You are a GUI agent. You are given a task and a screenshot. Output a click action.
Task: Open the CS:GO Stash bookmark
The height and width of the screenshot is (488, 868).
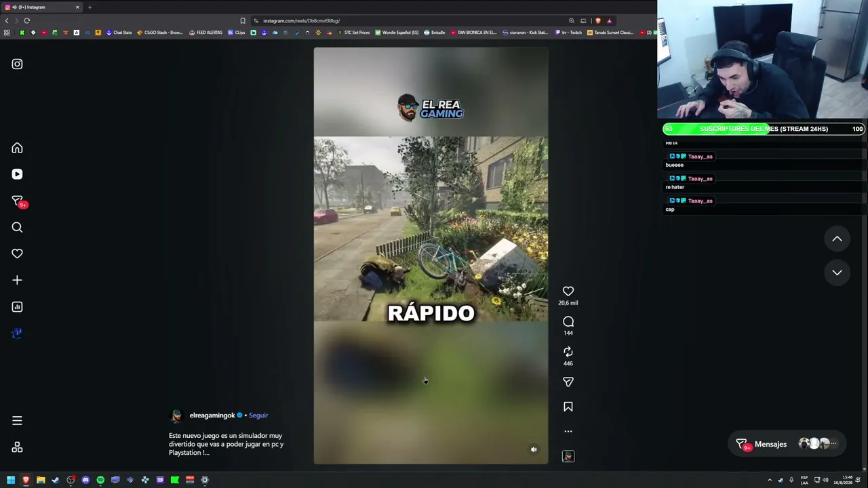160,33
